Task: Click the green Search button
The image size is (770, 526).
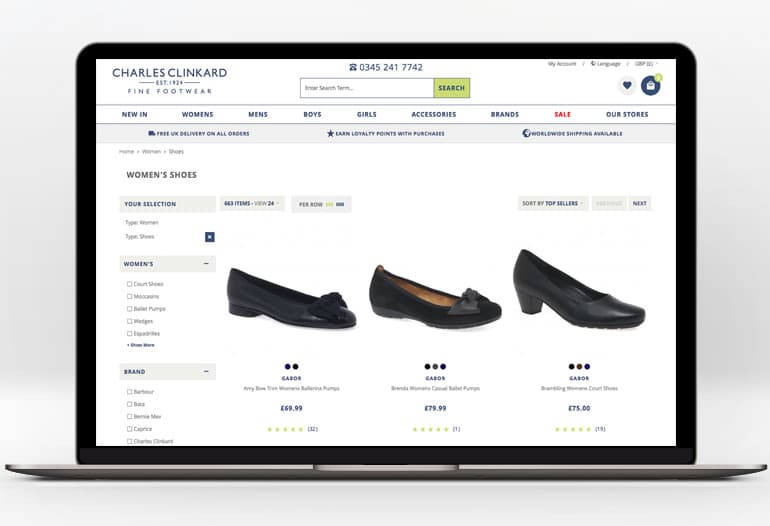Action: coord(452,88)
